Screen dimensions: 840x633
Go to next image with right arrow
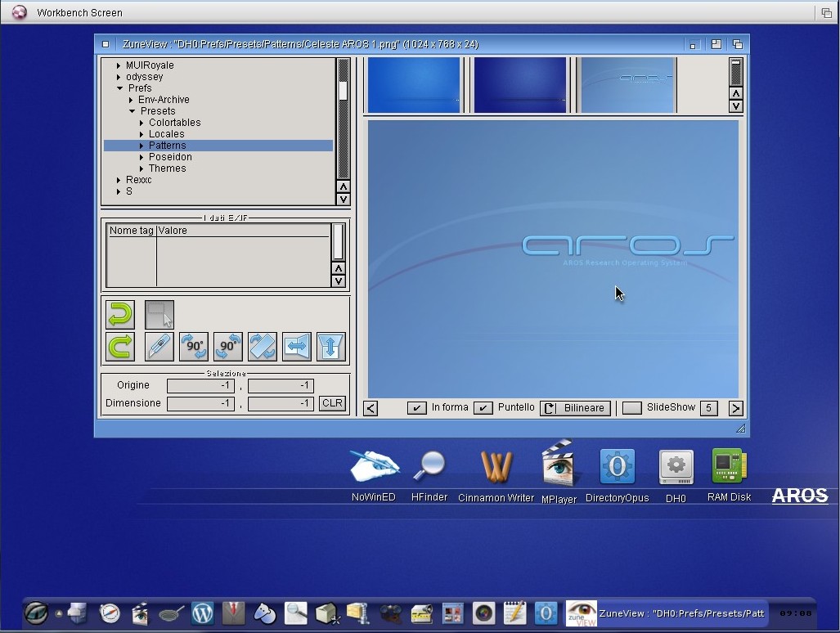coord(735,408)
